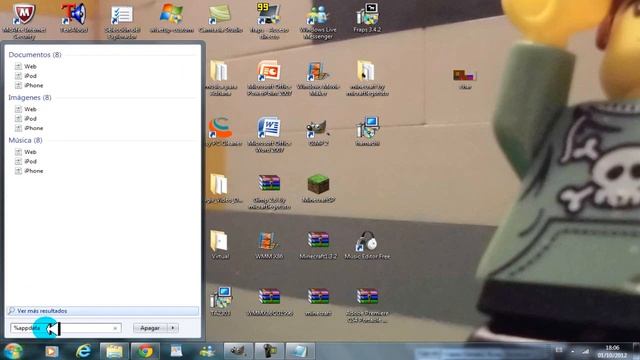Launch GIMP 2 from the desktop

318,131
